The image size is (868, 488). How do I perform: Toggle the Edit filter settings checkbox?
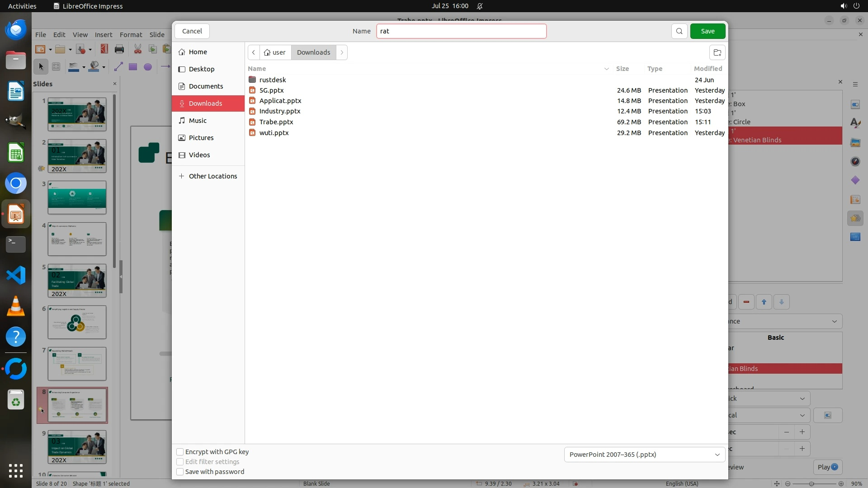click(x=180, y=462)
